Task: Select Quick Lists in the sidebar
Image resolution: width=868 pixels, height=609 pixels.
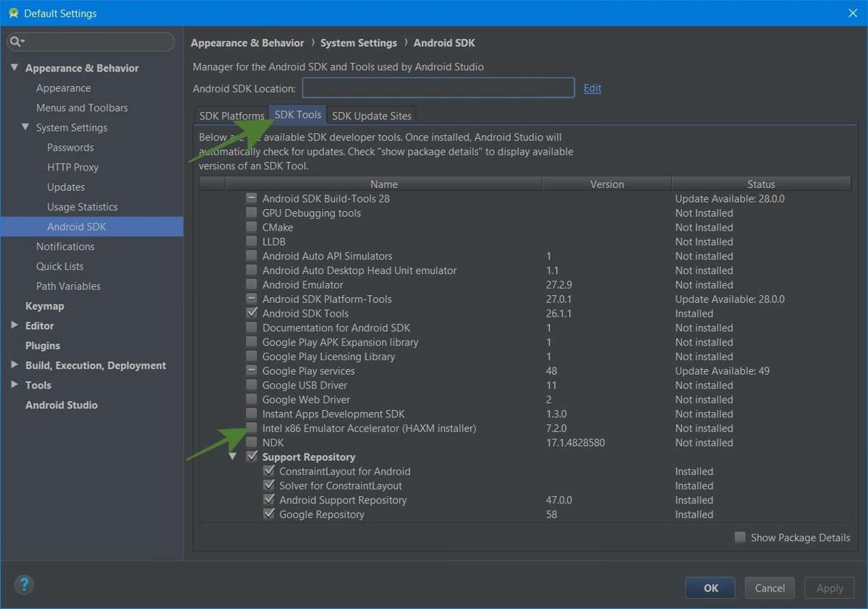Action: (60, 266)
